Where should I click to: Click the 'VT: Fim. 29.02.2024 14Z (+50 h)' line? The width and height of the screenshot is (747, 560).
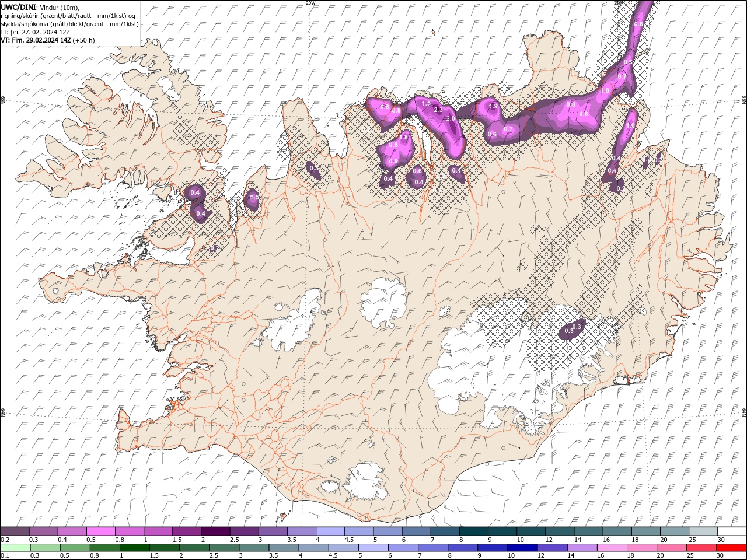[48, 40]
